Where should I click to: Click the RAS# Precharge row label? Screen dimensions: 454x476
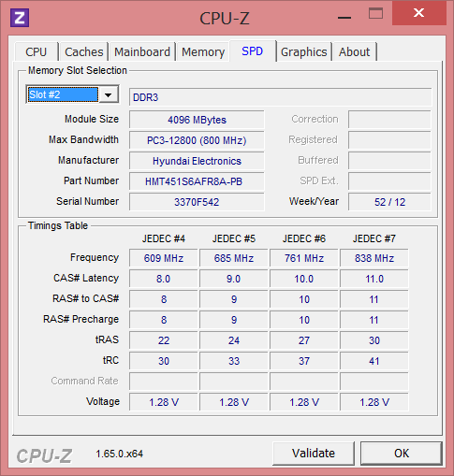point(81,319)
